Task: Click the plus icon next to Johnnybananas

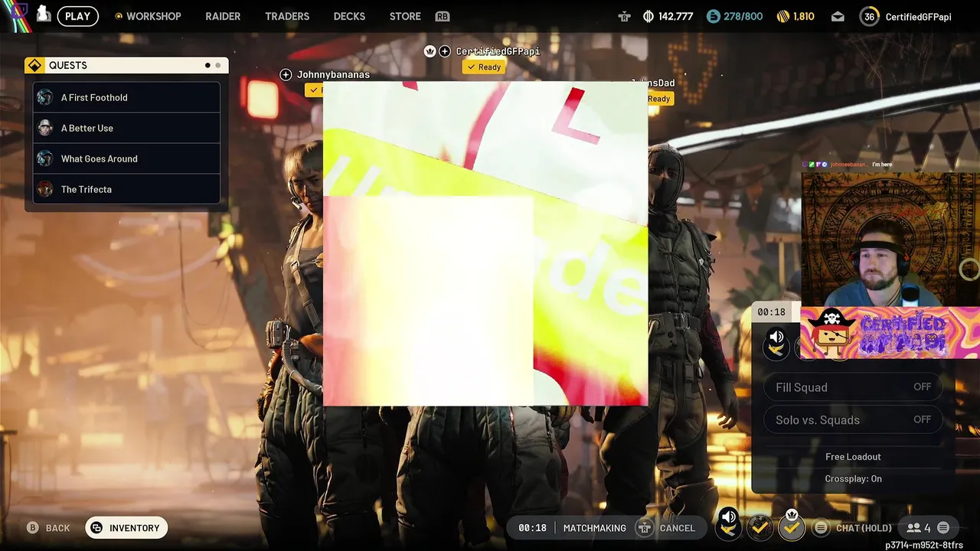Action: [286, 74]
